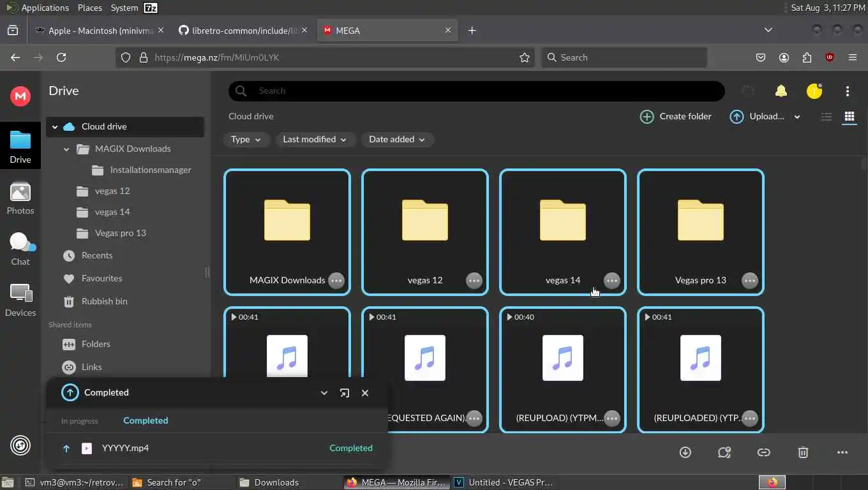This screenshot has width=868, height=490.
Task: Open the Date added filter dropdown
Action: click(x=398, y=140)
